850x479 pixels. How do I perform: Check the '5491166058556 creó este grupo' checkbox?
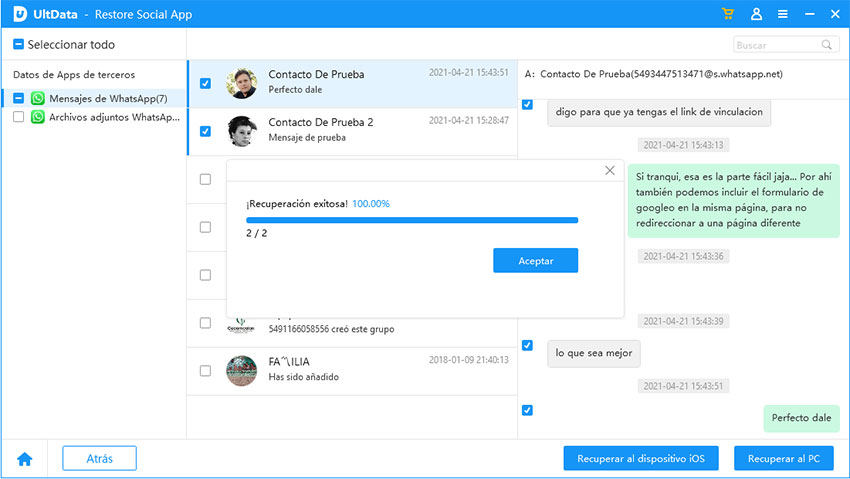[x=205, y=323]
